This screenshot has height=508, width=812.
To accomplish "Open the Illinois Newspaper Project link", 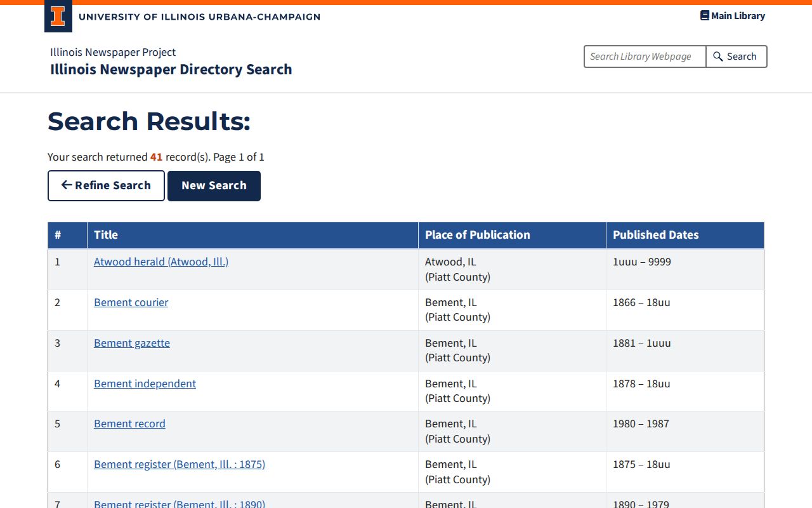I will click(x=113, y=52).
